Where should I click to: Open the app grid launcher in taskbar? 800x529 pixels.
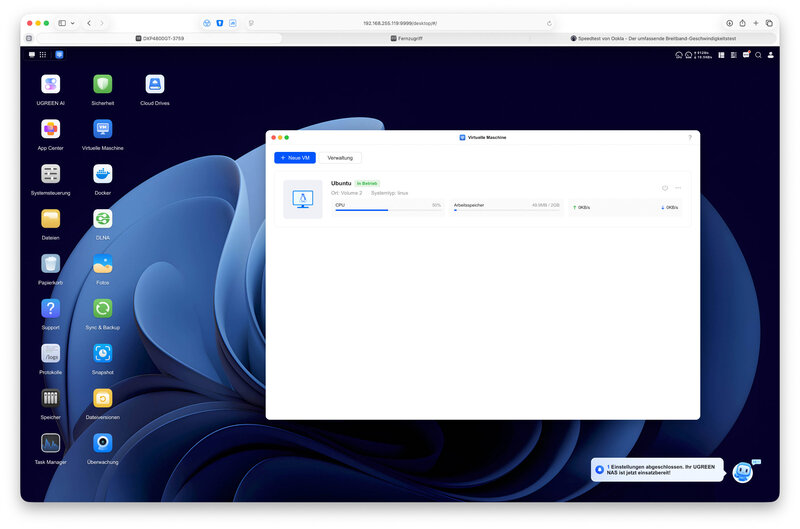(x=43, y=55)
